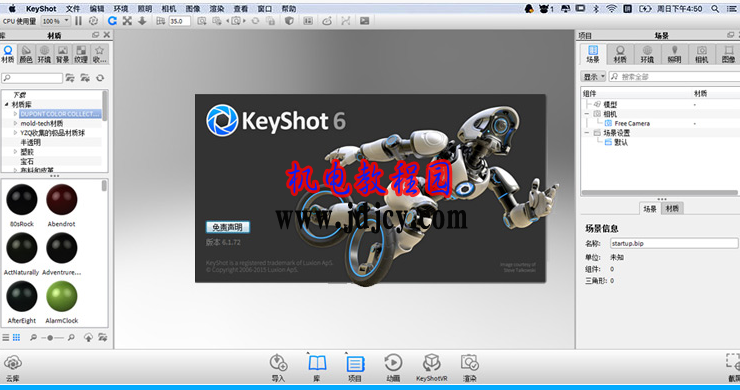The width and height of the screenshot is (740, 390).
Task: Select the 材质 sub-tab below scene tree
Action: tap(672, 208)
